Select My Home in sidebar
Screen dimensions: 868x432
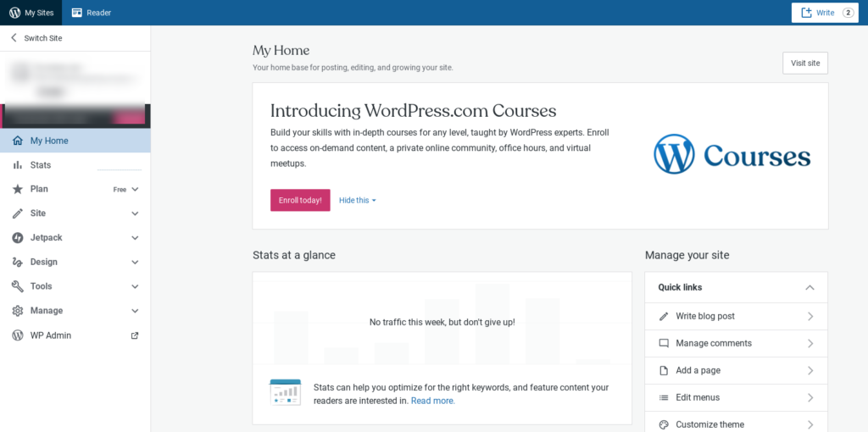[x=75, y=141]
